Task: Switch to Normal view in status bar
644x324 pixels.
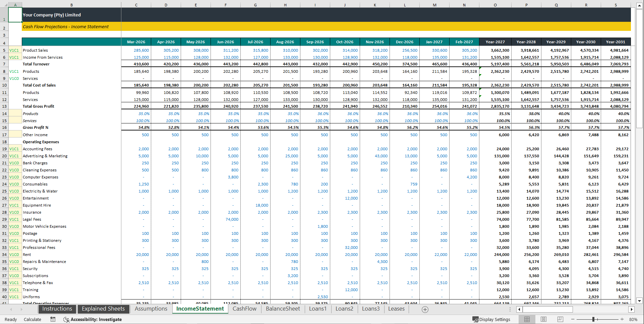Action: tap(527, 319)
